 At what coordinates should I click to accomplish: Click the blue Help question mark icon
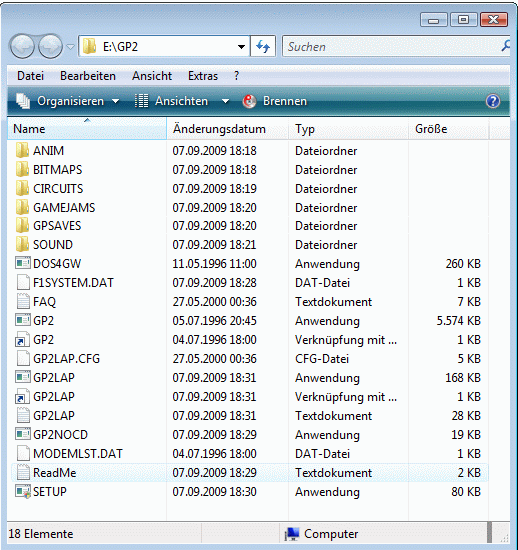[493, 101]
